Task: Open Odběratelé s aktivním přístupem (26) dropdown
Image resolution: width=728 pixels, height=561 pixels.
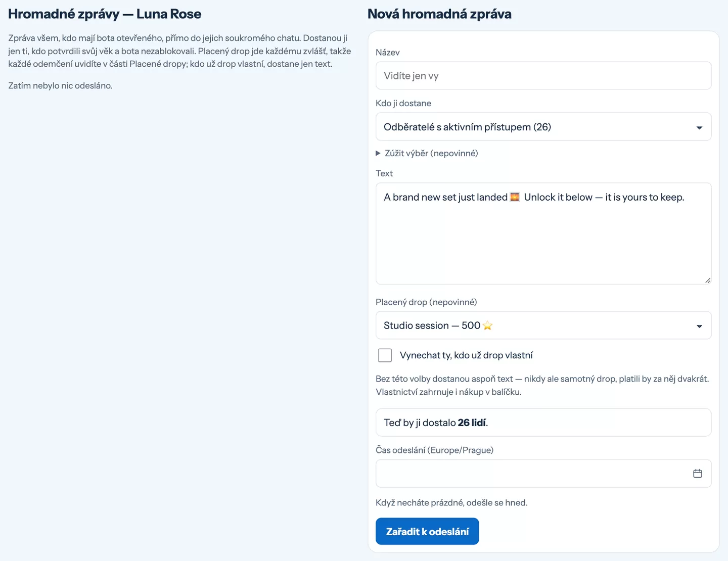Action: [x=543, y=127]
